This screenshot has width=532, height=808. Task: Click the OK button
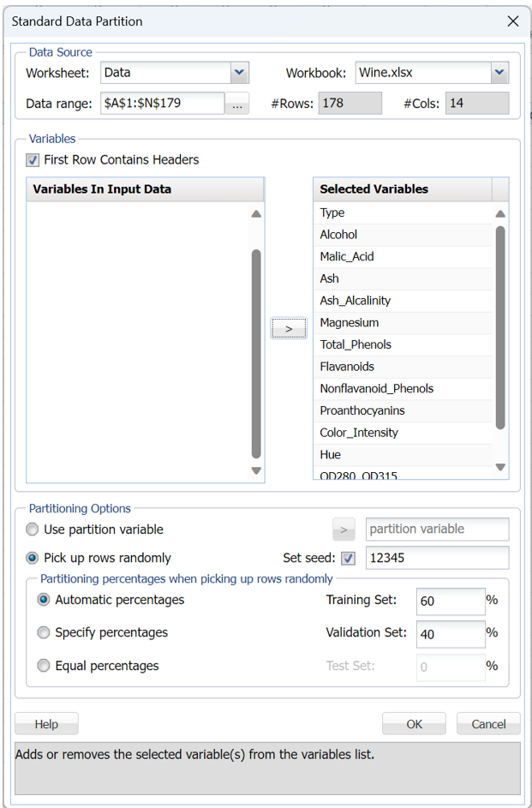[414, 724]
